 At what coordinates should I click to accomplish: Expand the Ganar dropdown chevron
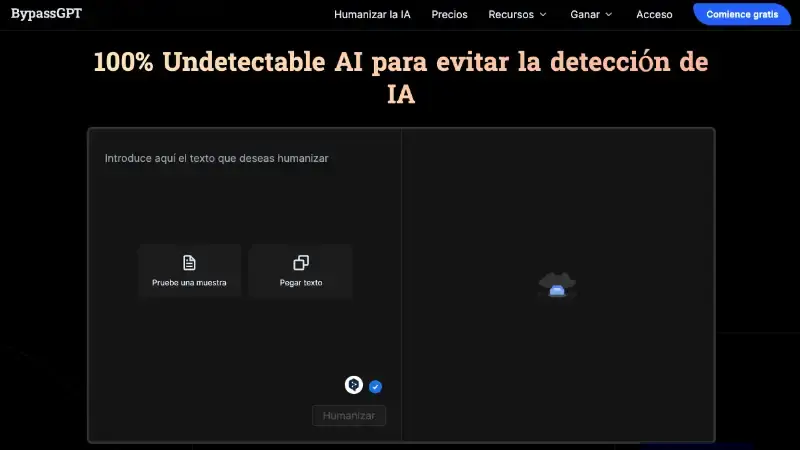pyautogui.click(x=608, y=14)
